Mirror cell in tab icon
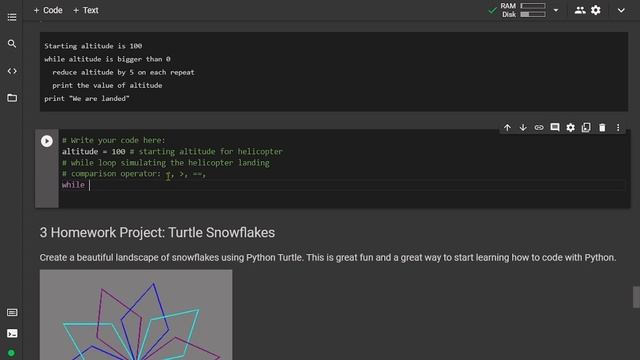The height and width of the screenshot is (360, 640). click(x=586, y=127)
